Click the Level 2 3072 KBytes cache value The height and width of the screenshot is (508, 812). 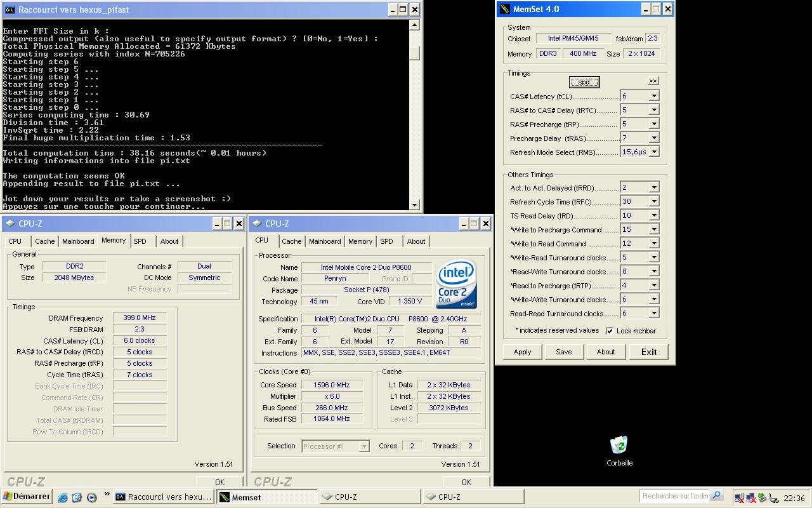coord(449,408)
